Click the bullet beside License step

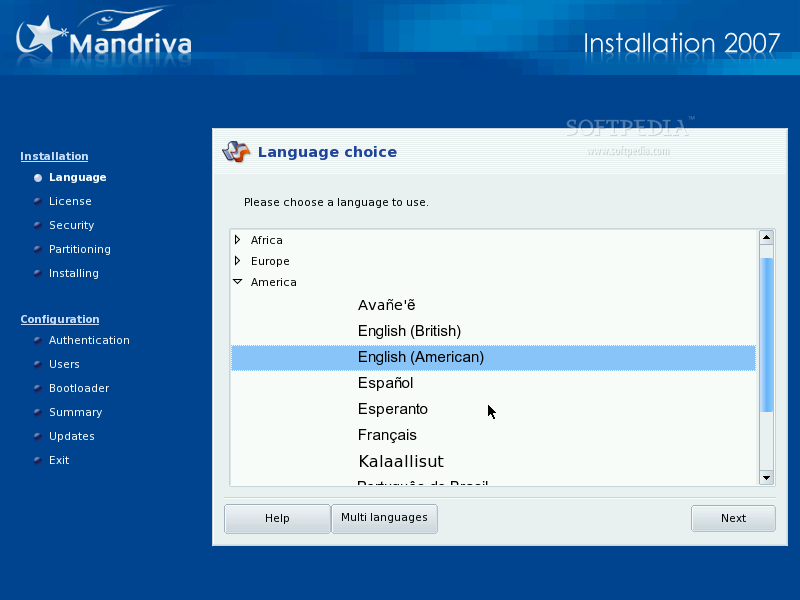pos(38,201)
